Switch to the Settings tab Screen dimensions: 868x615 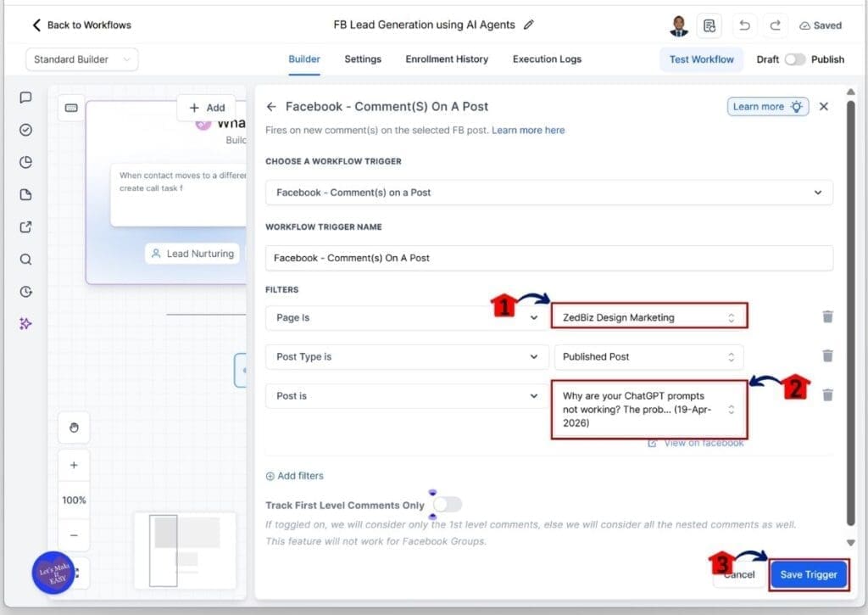(x=363, y=59)
